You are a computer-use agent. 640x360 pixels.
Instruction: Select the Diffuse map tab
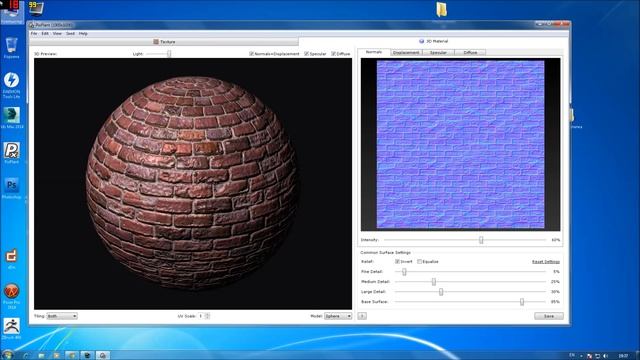click(470, 53)
